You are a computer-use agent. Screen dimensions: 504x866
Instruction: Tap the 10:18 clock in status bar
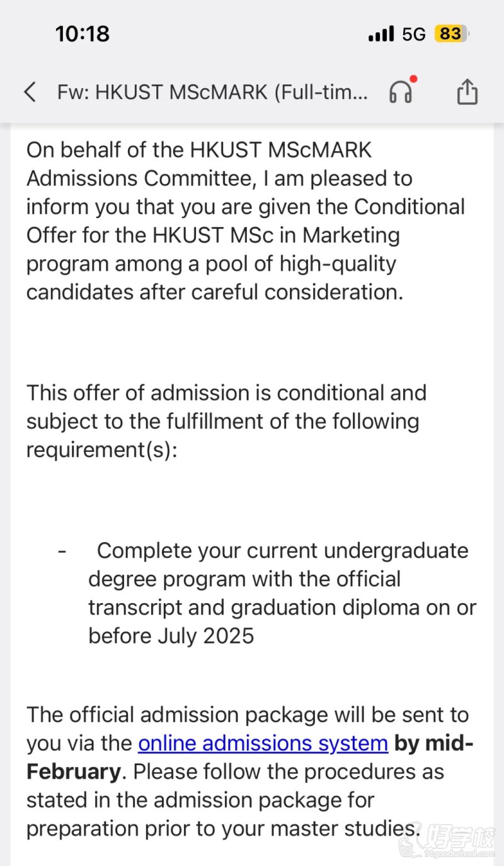point(83,33)
